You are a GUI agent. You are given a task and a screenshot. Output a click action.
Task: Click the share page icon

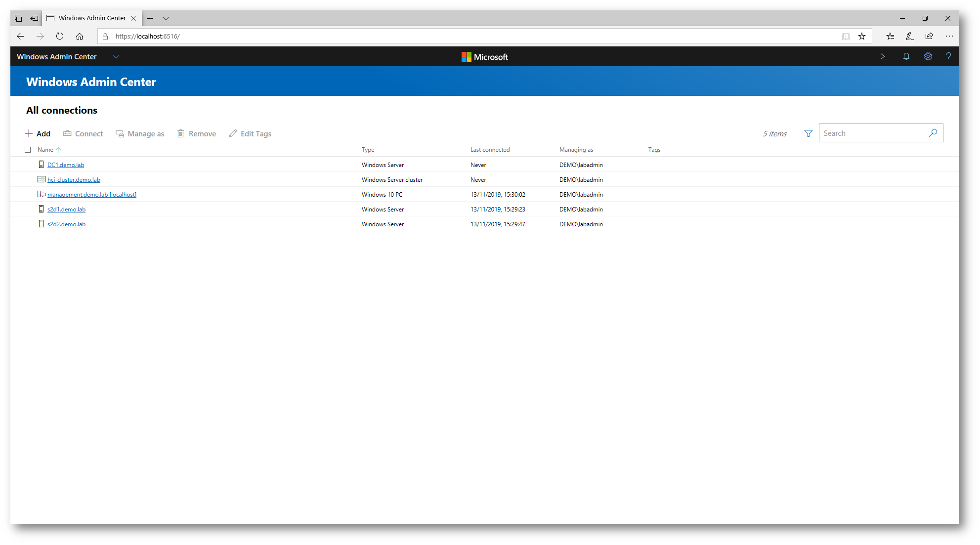(930, 36)
